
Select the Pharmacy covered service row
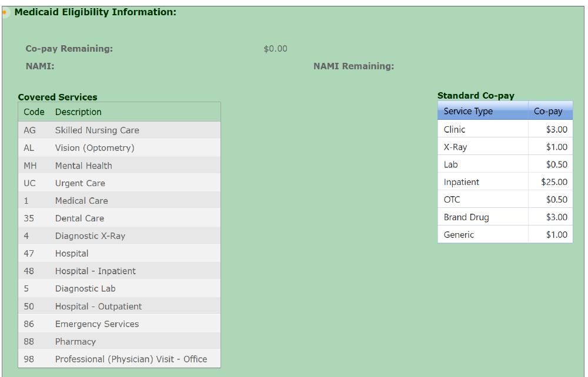119,341
